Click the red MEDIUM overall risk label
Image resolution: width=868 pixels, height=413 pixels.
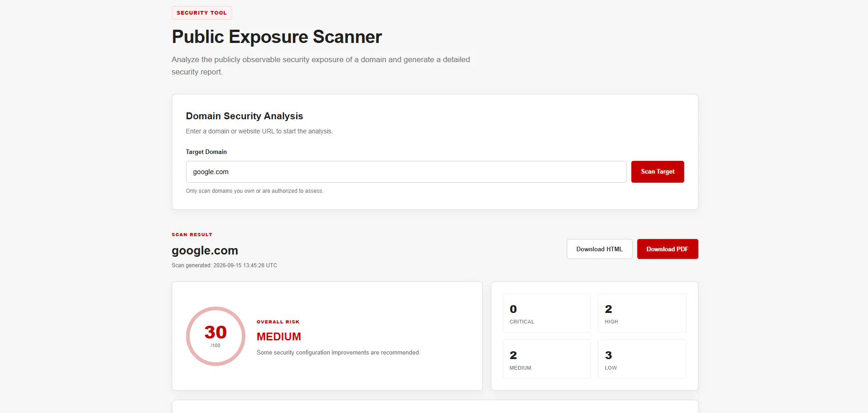point(279,337)
